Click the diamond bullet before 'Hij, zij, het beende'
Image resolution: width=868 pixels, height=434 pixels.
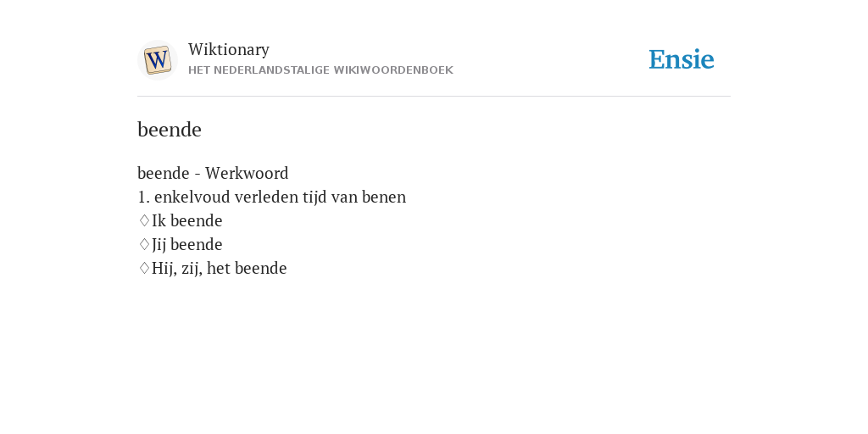pos(144,269)
